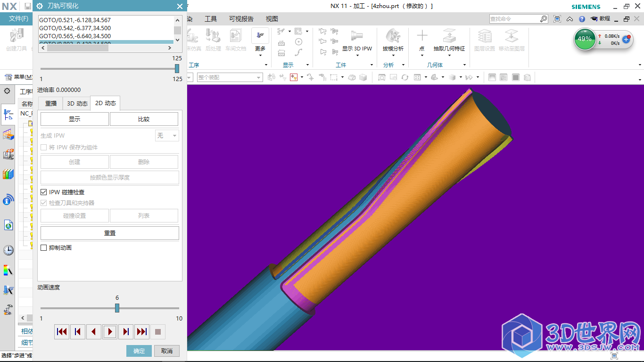Open the Menu (M) dropdown button
The height and width of the screenshot is (362, 644).
click(18, 77)
